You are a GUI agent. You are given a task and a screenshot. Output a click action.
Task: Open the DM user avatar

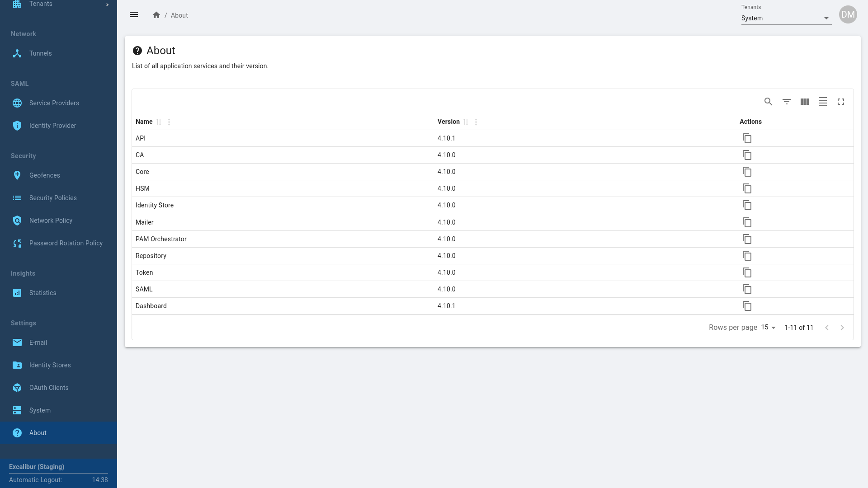point(848,14)
